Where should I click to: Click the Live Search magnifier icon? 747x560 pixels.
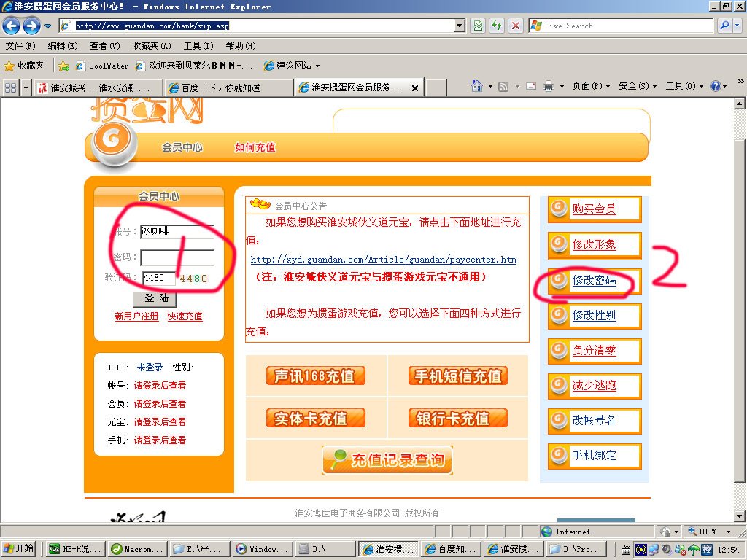point(724,26)
